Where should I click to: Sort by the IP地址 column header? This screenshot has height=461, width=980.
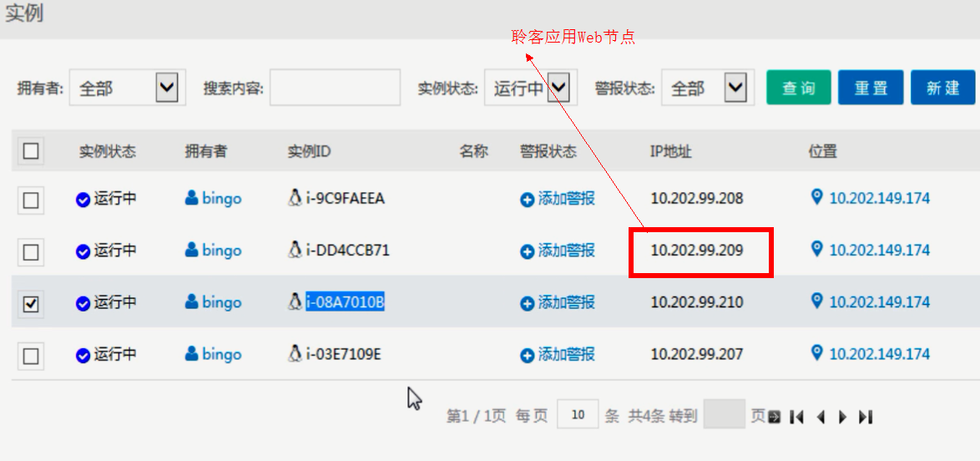coord(670,152)
